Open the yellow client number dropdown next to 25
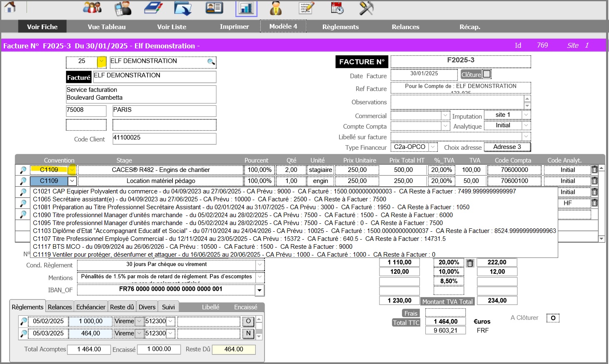Viewport: 609px width, 364px height. [102, 62]
